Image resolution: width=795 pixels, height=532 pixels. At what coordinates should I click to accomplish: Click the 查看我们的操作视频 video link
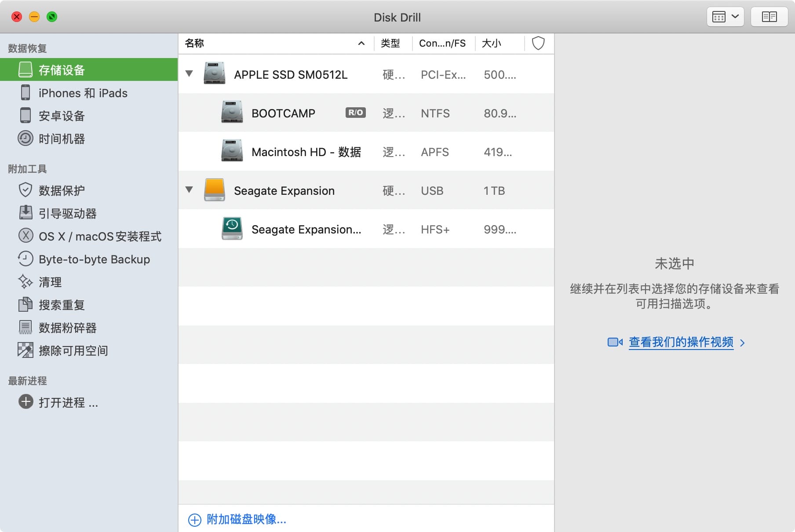pyautogui.click(x=681, y=342)
